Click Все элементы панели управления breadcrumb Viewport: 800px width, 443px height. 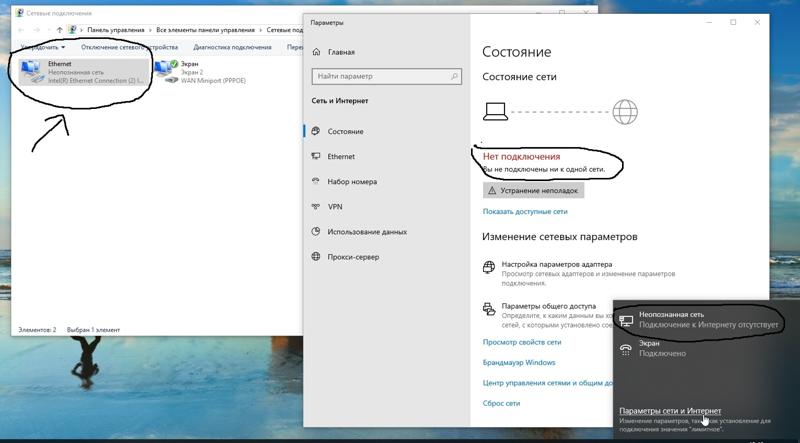tap(205, 30)
